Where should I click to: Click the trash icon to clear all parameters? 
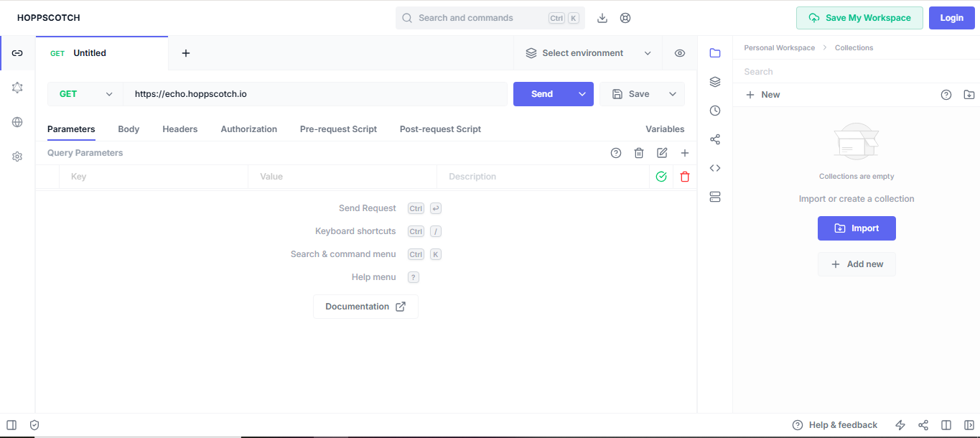[639, 153]
